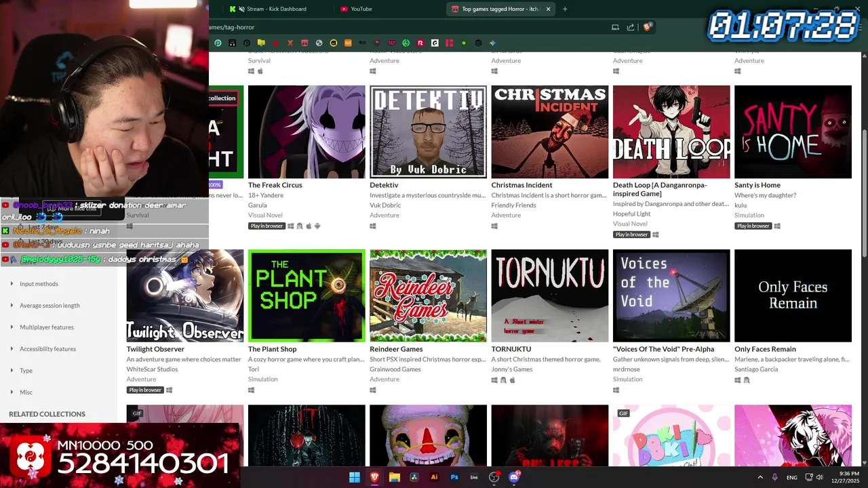Click the ENG language indicator
This screenshot has height=488, width=868.
(x=791, y=477)
